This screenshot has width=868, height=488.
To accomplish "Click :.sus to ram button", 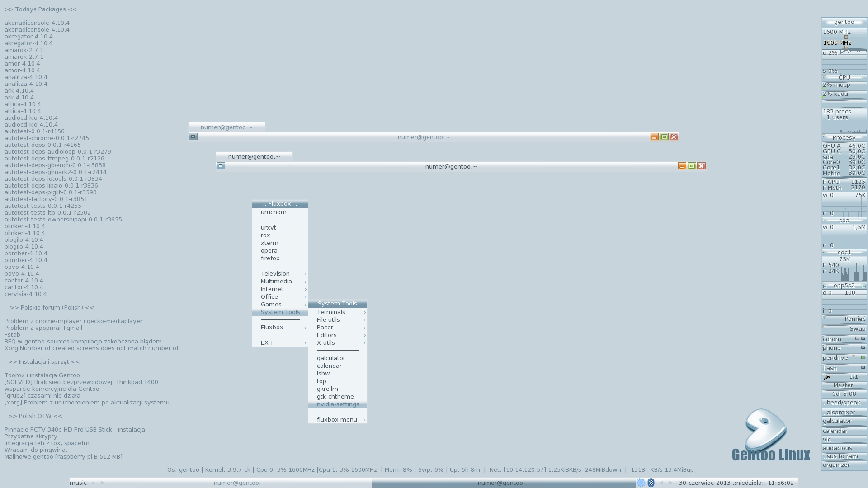I will click(x=844, y=456).
